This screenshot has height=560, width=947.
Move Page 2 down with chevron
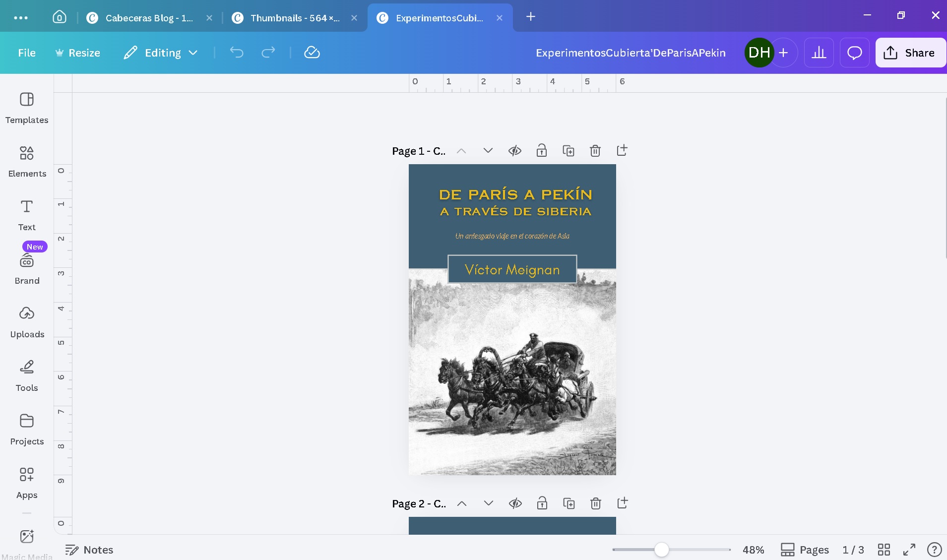point(489,503)
